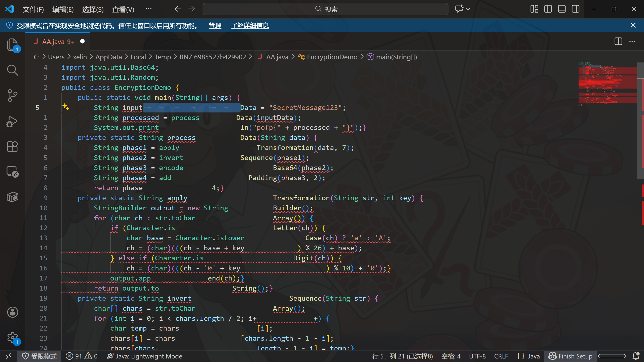This screenshot has height=362, width=644.
Task: Click Java: Lightweight Mode status item
Action: pos(144,356)
